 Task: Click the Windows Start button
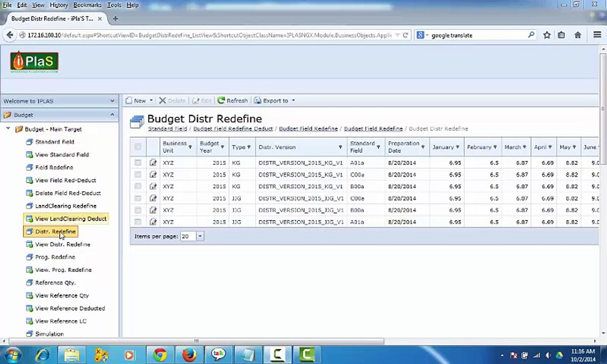(x=12, y=355)
